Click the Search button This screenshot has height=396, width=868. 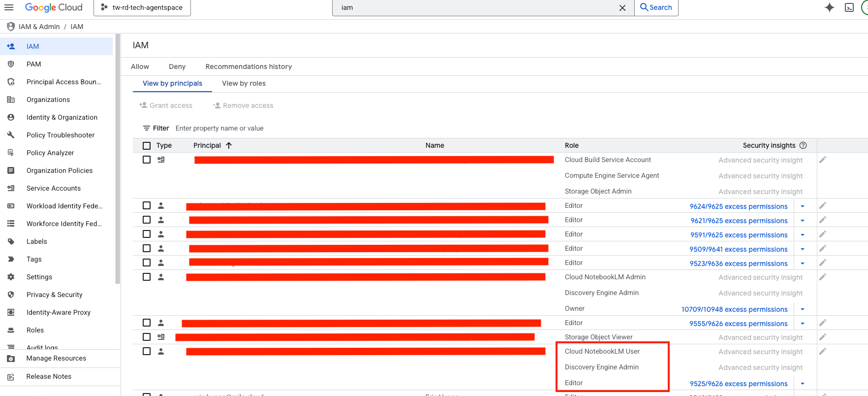(656, 7)
